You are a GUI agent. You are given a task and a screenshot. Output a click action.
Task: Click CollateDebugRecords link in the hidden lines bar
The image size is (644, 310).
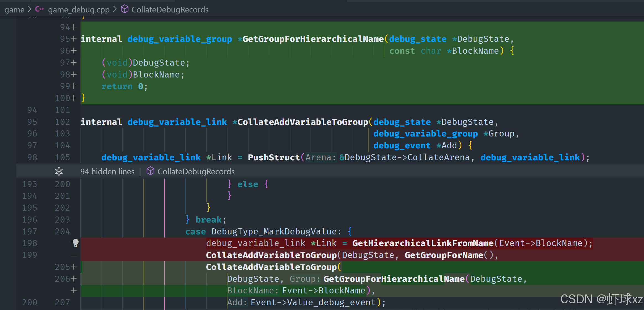(x=196, y=172)
